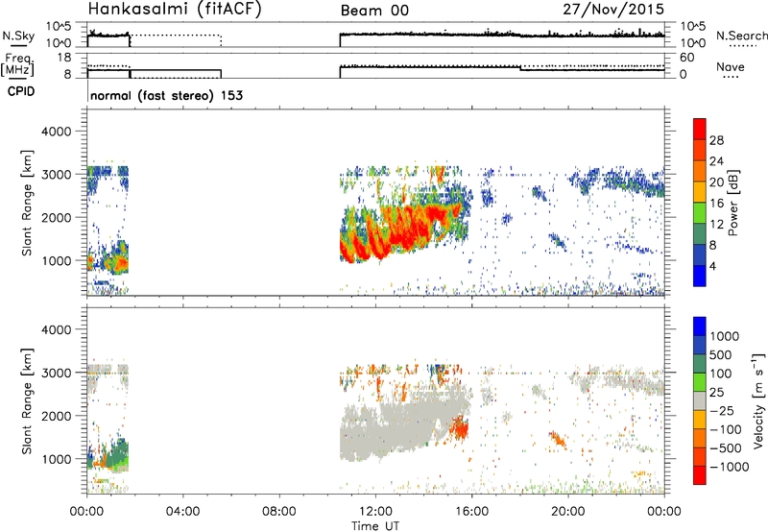Click the dark blue top segment of velocity colorbar

click(700, 326)
